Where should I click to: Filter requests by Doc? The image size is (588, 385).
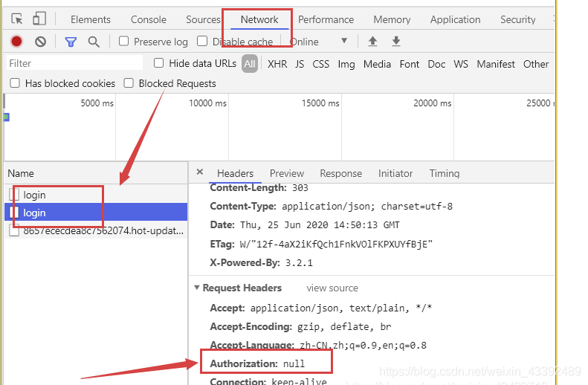(x=436, y=64)
